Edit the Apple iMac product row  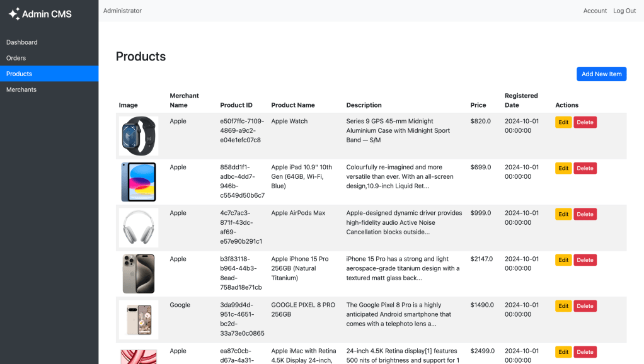coord(563,352)
